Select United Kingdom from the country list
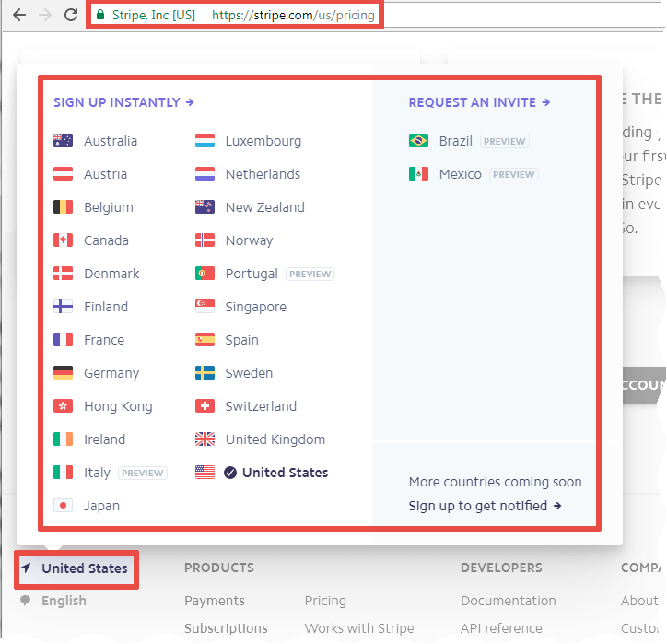Viewport: 667px width, 644px height. [x=275, y=439]
